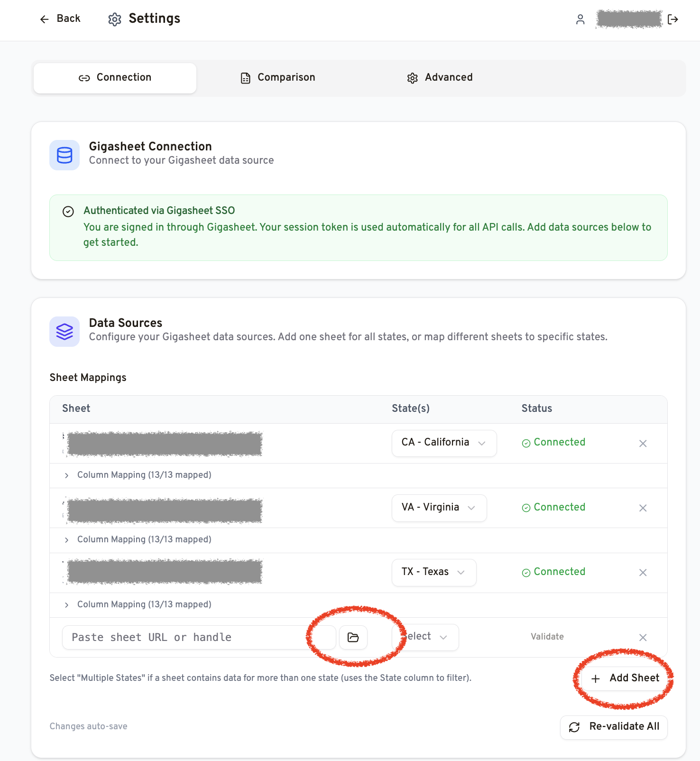
Task: Click the redacted username at top right
Action: 629,19
